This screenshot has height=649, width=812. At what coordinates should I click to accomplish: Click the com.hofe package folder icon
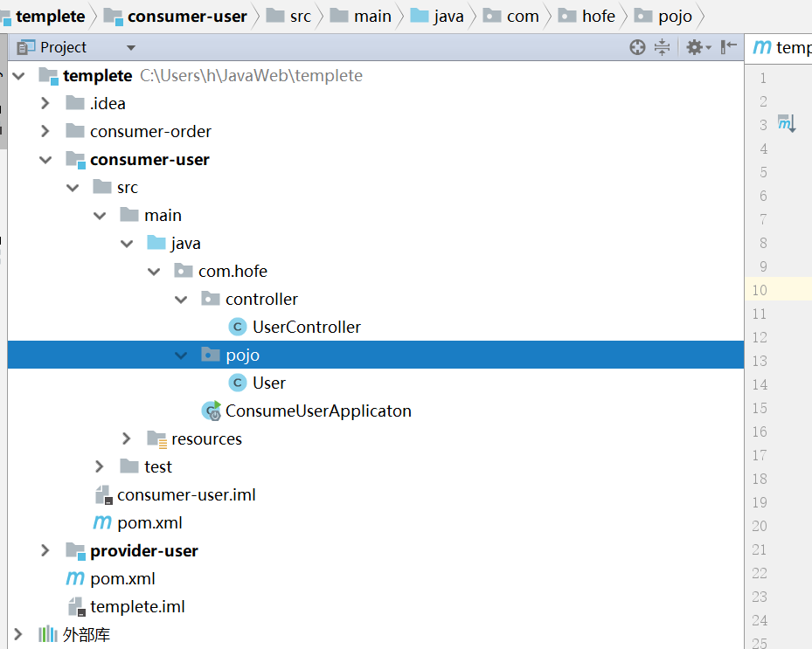pos(184,271)
